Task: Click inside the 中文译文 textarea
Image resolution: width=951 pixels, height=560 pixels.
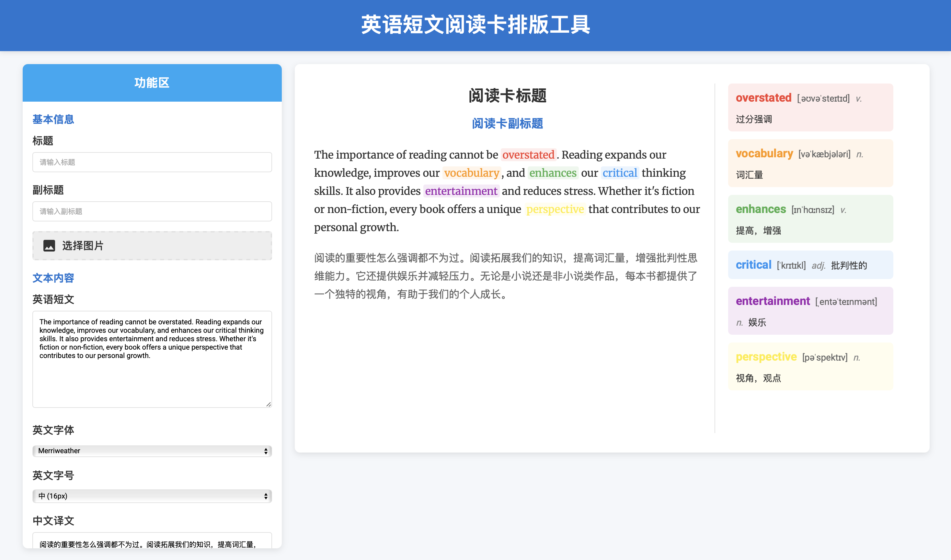Action: (152, 540)
